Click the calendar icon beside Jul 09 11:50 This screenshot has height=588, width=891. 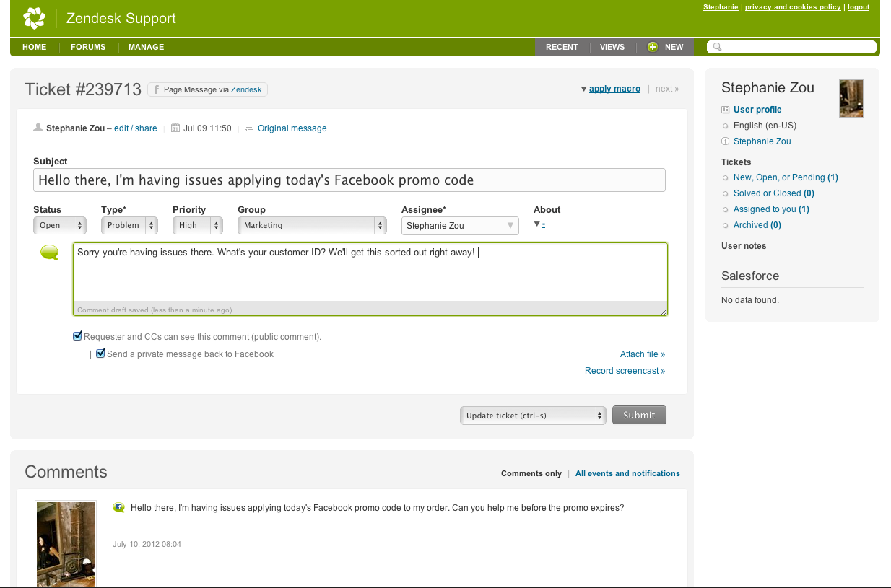(175, 128)
